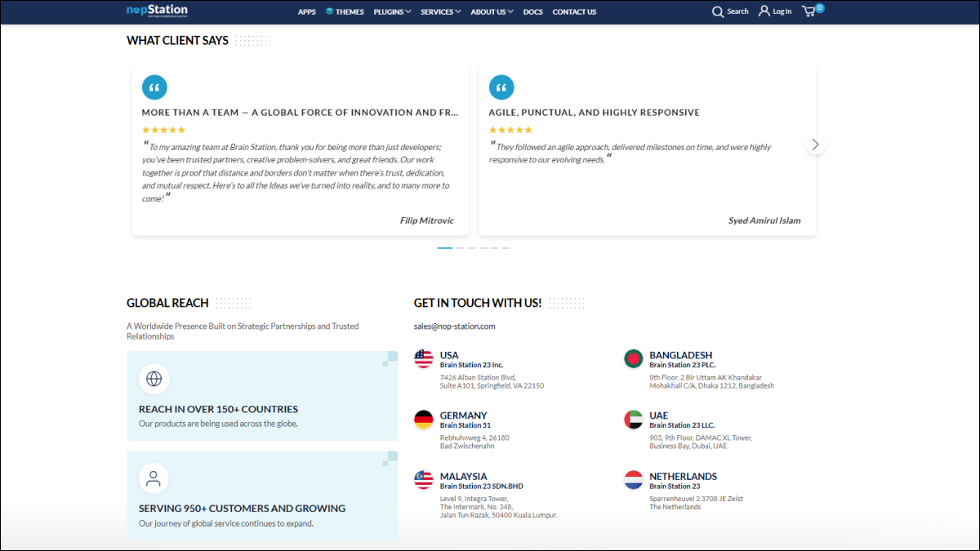Click the Brain Station 23 SDN.BHD company name

tap(482, 486)
